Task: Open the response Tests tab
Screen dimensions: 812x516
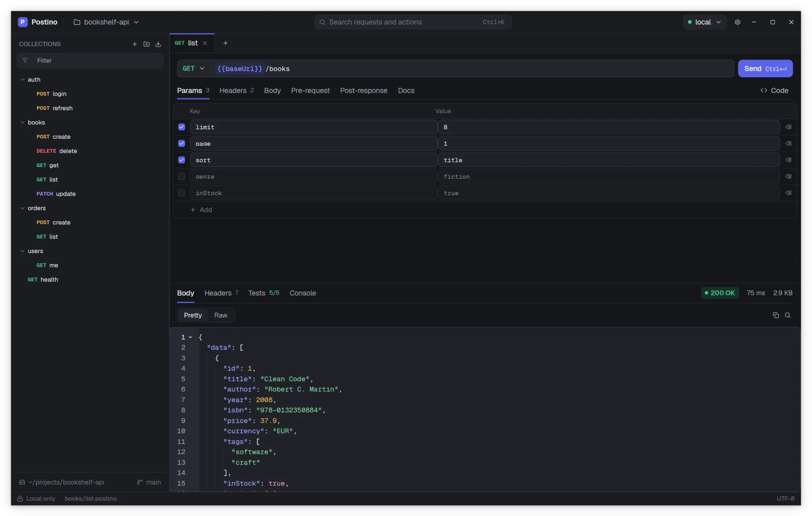Action: pyautogui.click(x=264, y=293)
